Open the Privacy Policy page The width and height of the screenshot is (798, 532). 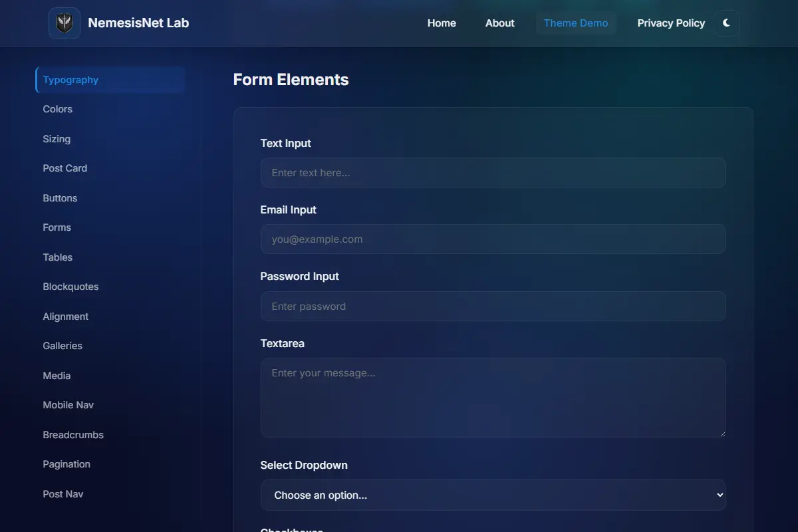[x=671, y=23]
